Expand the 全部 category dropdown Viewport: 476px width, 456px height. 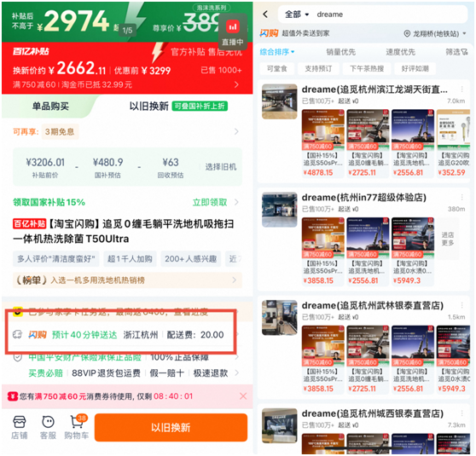[x=297, y=14]
